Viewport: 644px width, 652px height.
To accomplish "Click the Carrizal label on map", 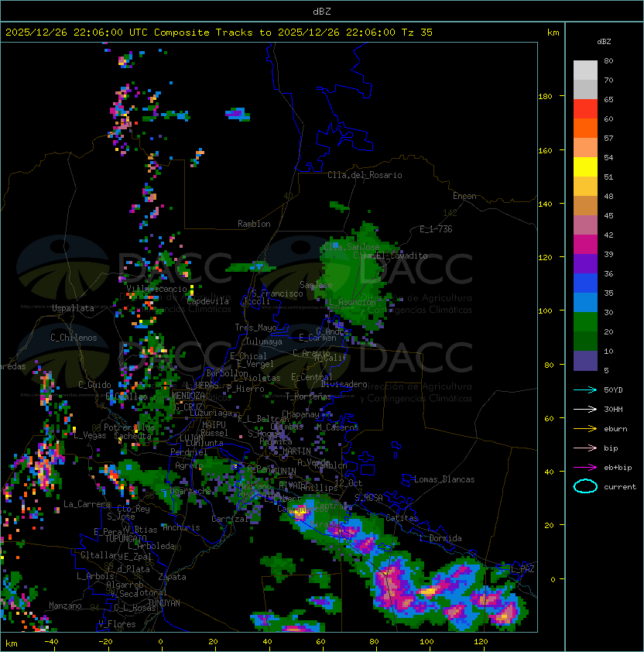I will coord(230,519).
